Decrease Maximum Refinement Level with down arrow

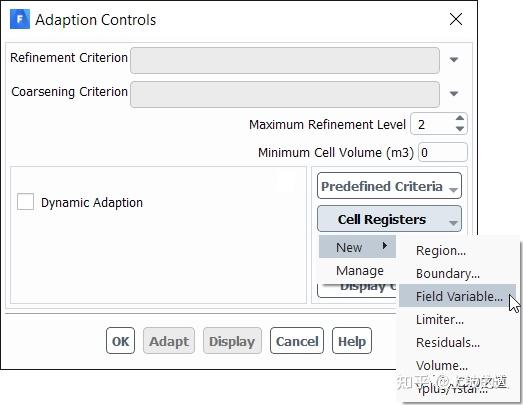[460, 129]
